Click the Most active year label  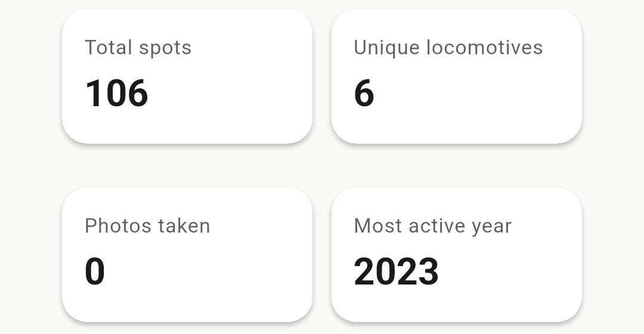432,226
